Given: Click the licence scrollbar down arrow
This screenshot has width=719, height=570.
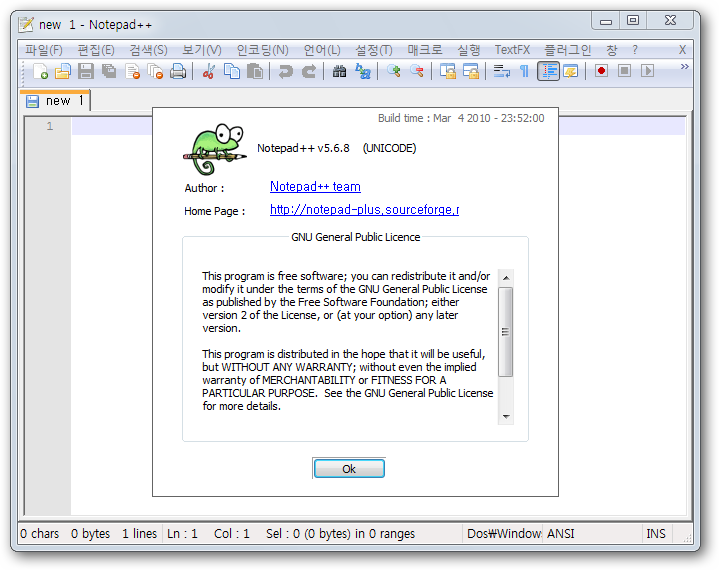Looking at the screenshot, I should pyautogui.click(x=506, y=416).
